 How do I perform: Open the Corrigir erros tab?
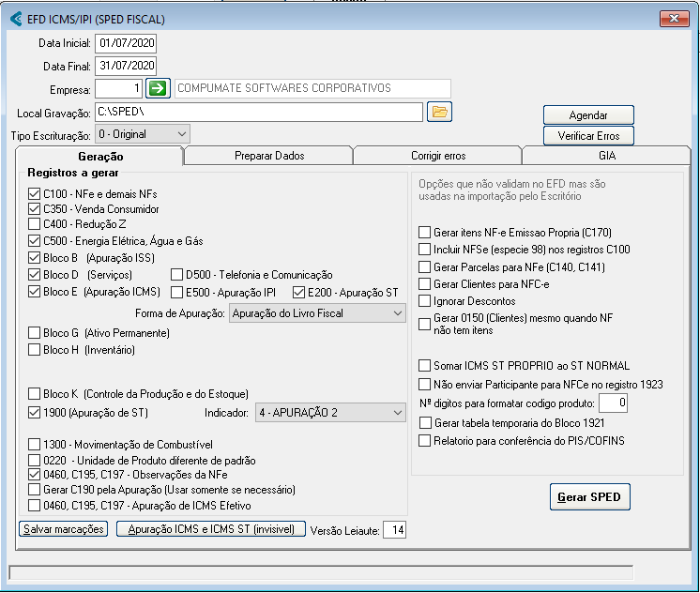pyautogui.click(x=437, y=156)
